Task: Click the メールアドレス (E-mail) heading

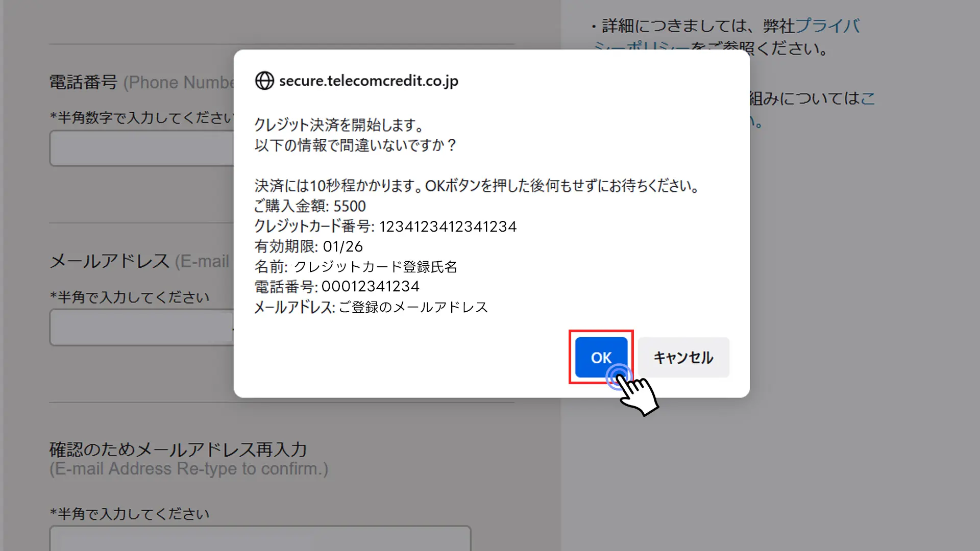Action: coord(140,261)
